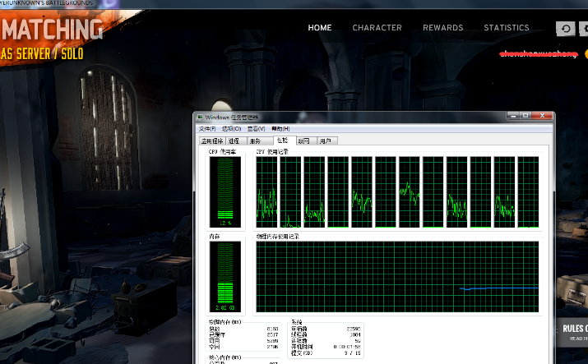Image resolution: width=588 pixels, height=364 pixels.
Task: Maximize the Task Manager window
Action: click(525, 116)
